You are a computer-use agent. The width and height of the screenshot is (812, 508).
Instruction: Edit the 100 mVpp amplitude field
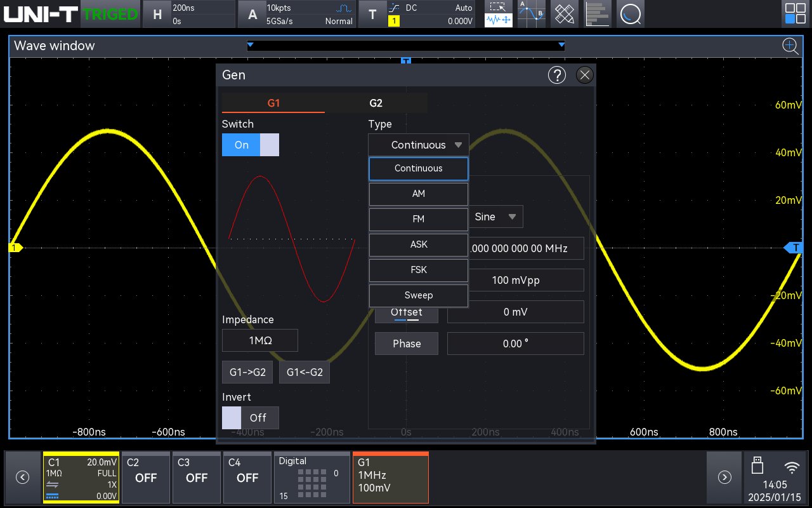(526, 280)
